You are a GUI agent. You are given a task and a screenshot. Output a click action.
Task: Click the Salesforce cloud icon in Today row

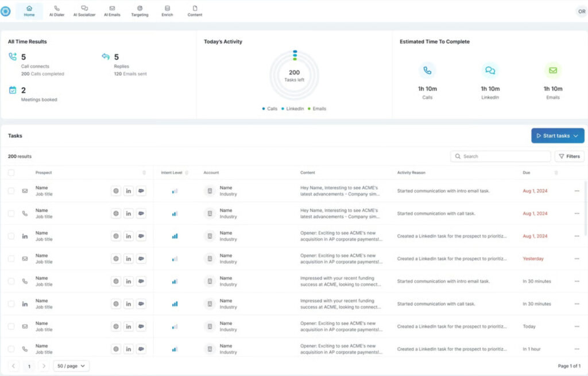[x=141, y=327]
